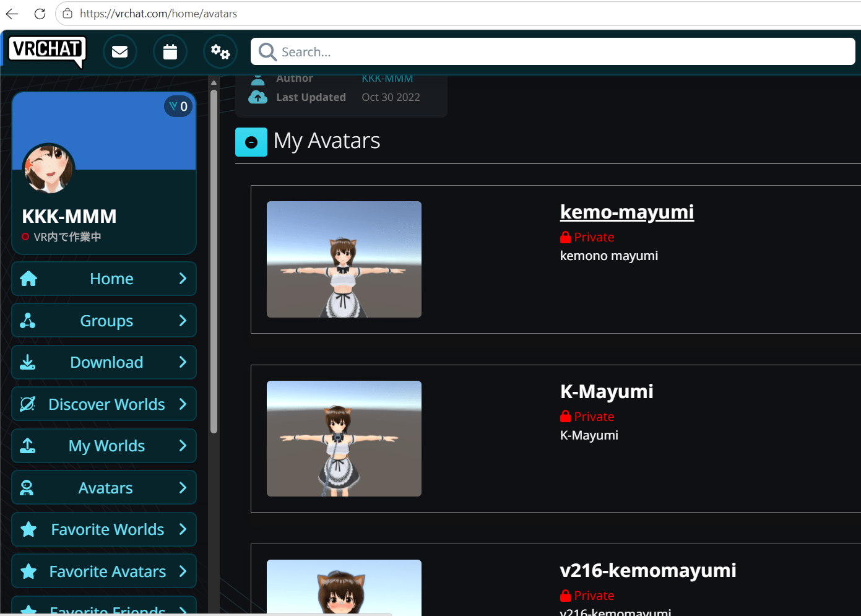The image size is (861, 616).
Task: Click the 'VR内で作業中' status text
Action: (x=67, y=236)
